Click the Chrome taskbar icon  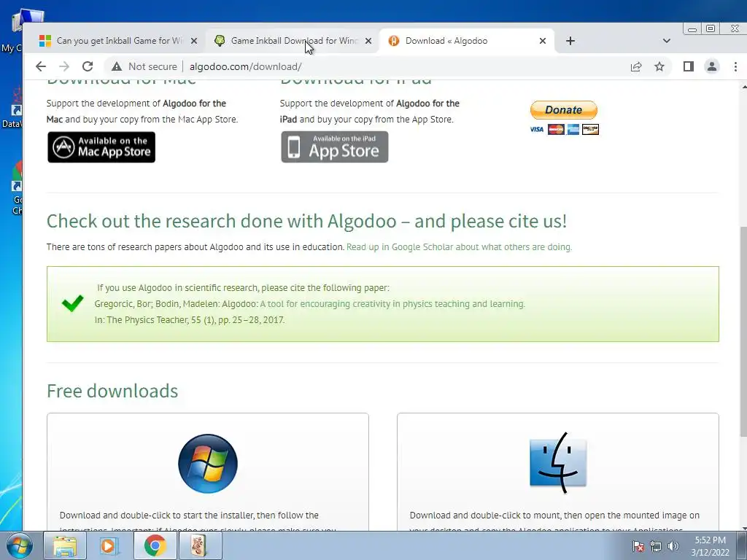tap(155, 545)
